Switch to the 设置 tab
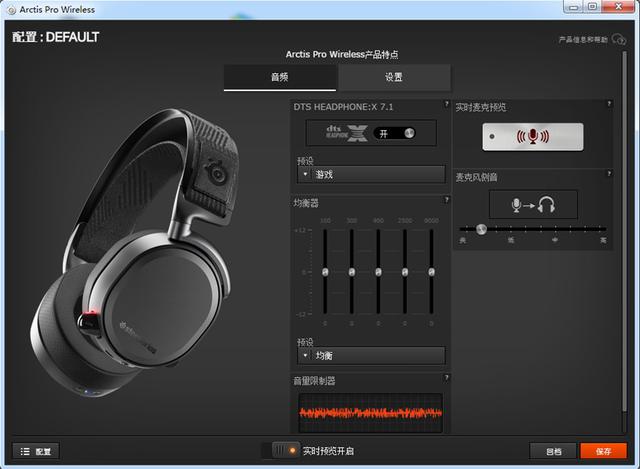640x469 pixels. tap(394, 77)
